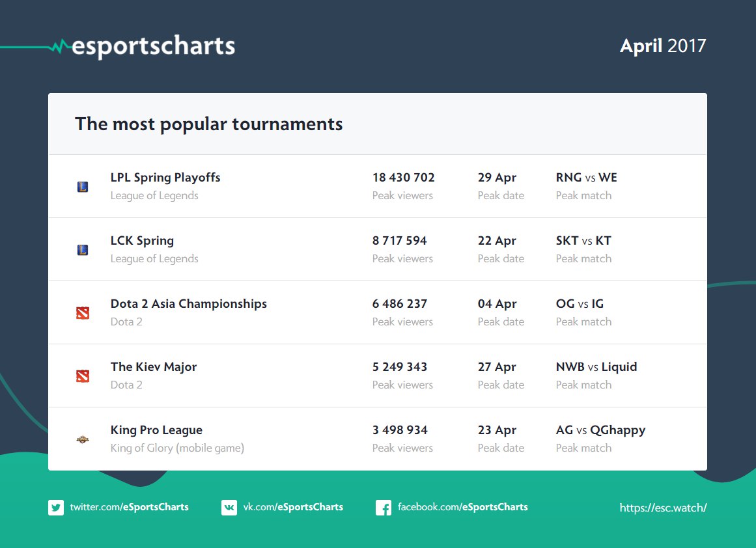
Task: Select the King Pro League title
Action: [156, 430]
